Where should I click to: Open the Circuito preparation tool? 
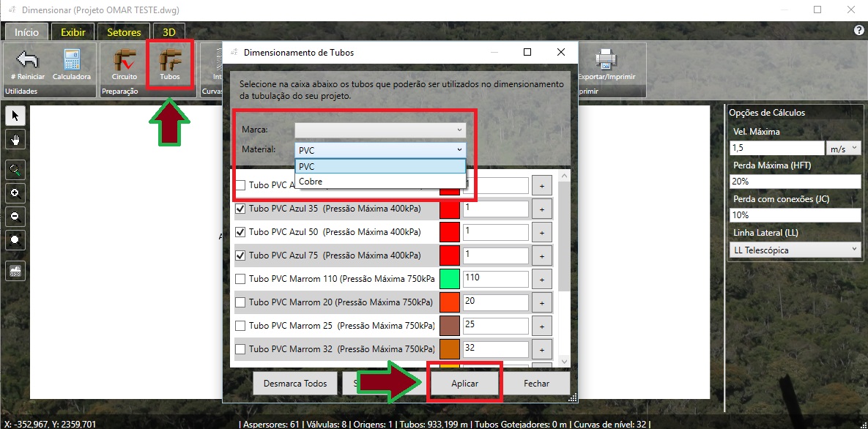point(125,60)
